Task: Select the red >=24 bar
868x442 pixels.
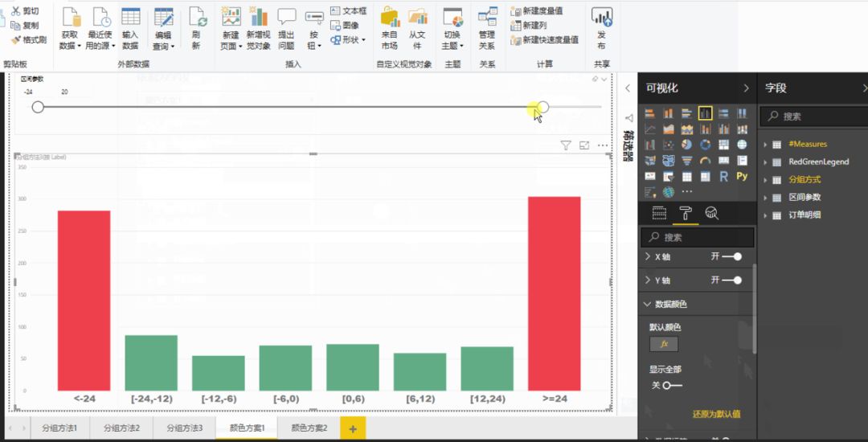Action: click(554, 294)
